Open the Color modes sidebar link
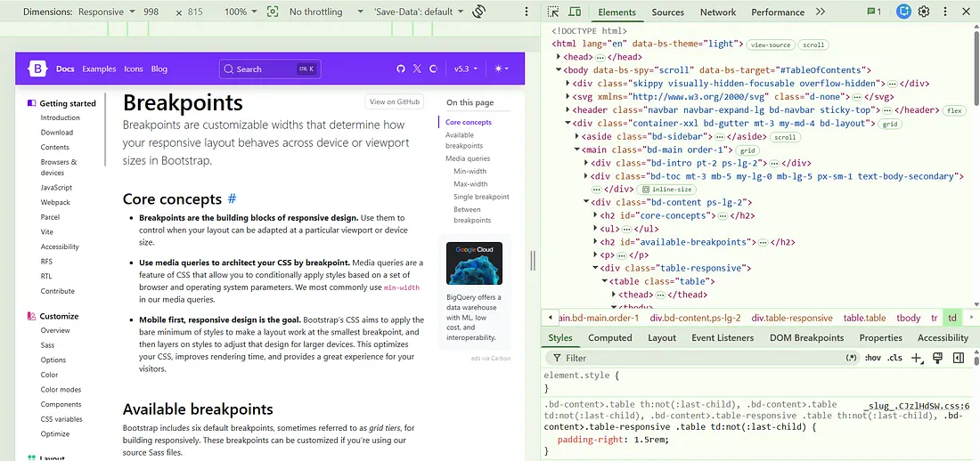 coord(61,389)
